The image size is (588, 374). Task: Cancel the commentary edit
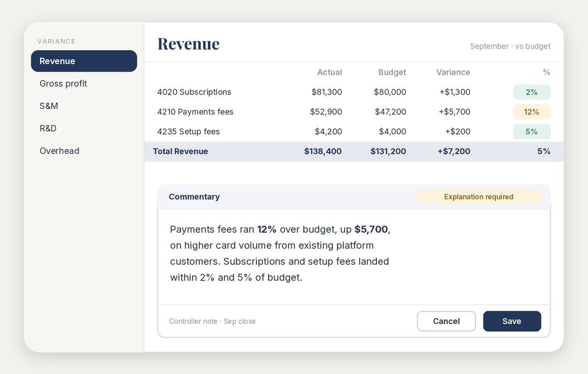coord(446,321)
